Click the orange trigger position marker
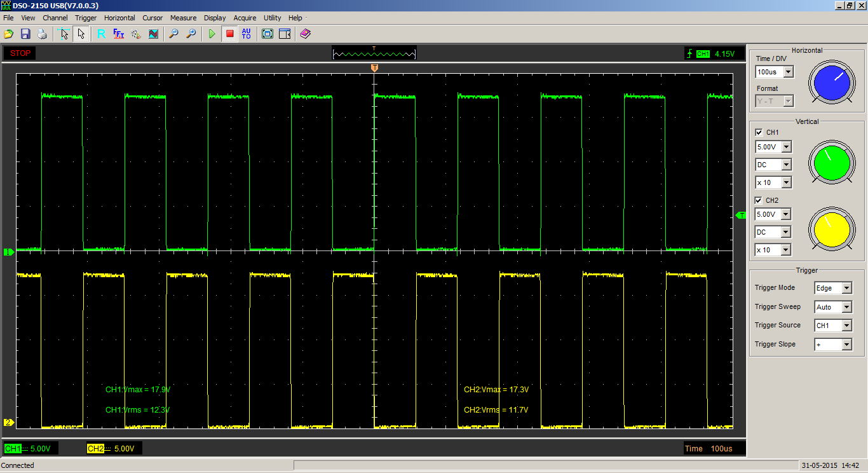Image resolution: width=868 pixels, height=473 pixels. tap(375, 67)
